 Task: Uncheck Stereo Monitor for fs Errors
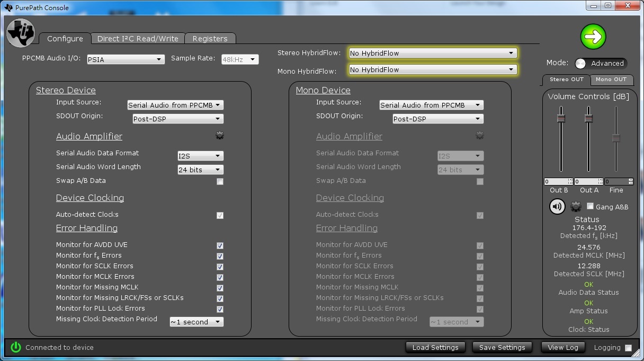(220, 256)
